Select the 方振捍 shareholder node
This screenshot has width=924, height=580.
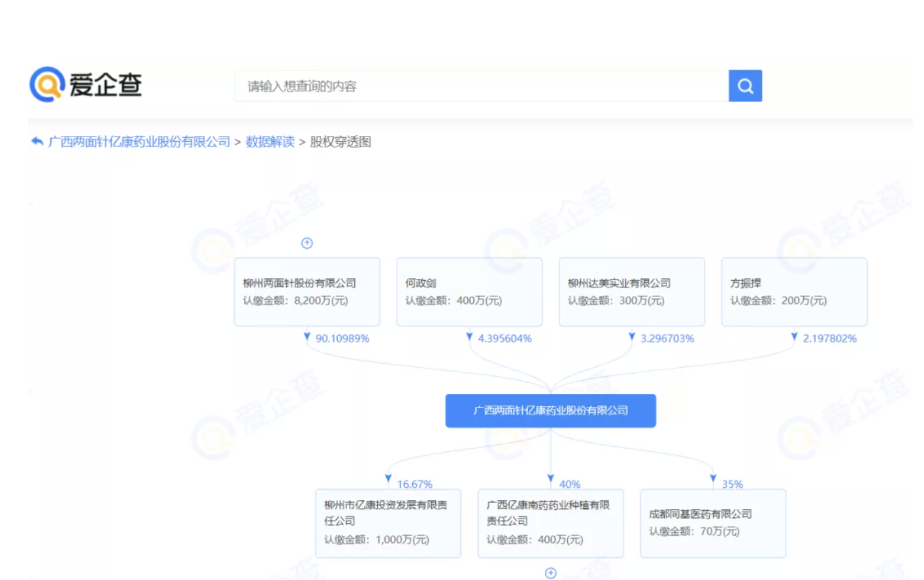click(794, 292)
